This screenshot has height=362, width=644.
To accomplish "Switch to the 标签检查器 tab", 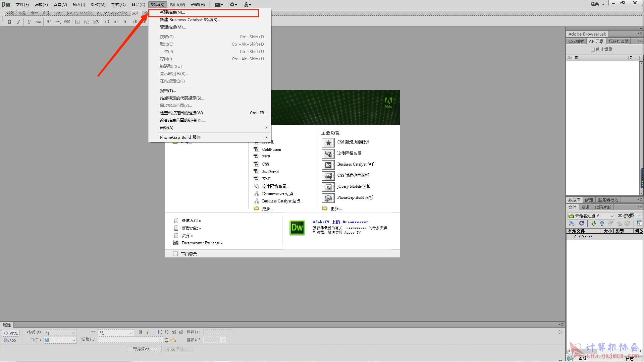I will (619, 41).
